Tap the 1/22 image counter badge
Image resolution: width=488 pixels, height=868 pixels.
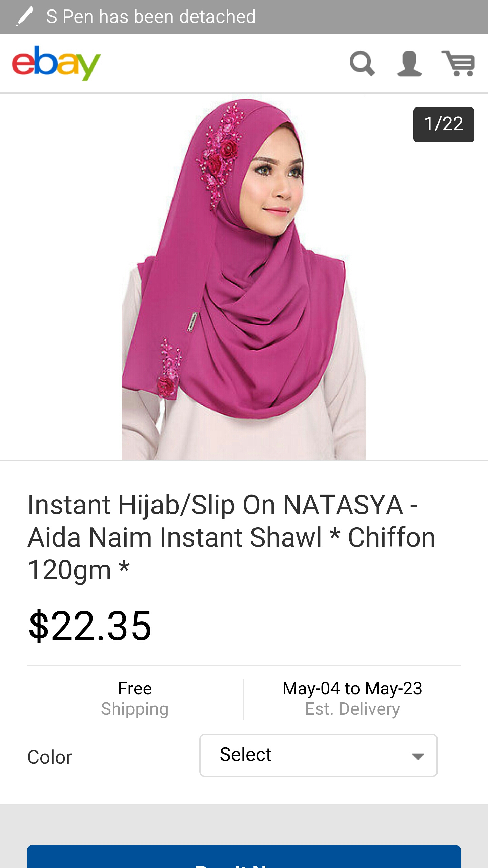pos(444,124)
